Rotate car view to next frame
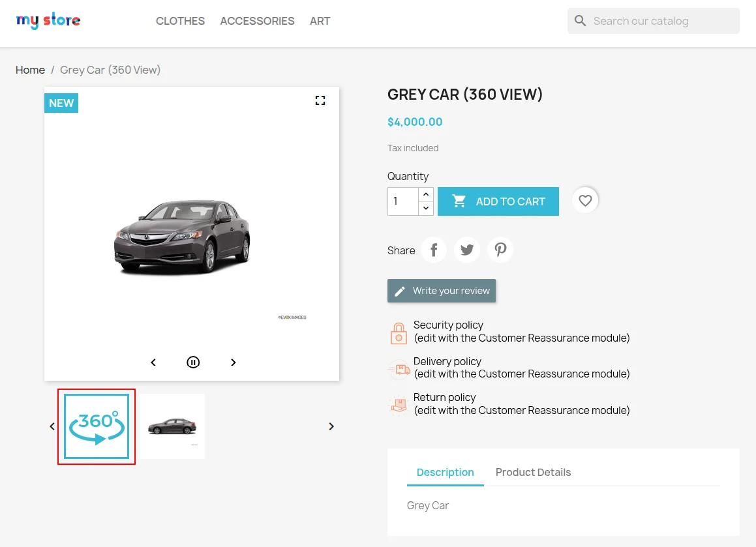The image size is (756, 547). point(234,362)
